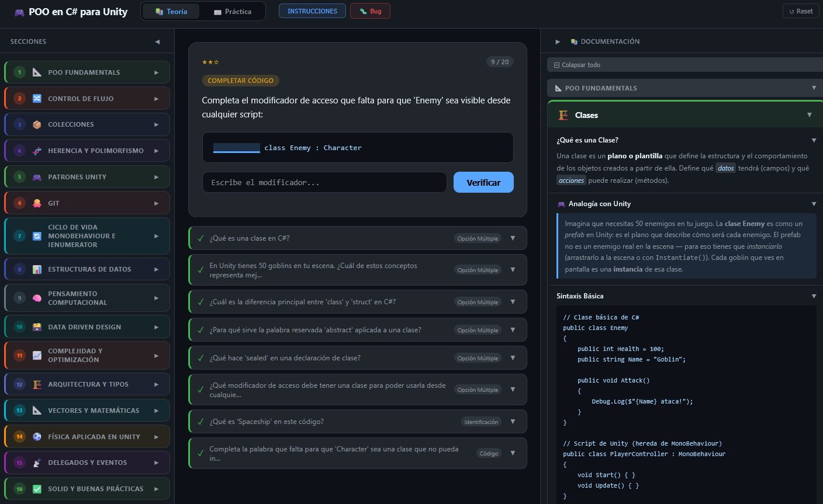The image size is (823, 504).
Task: Click the INSTRUCCIONES button
Action: pos(312,11)
